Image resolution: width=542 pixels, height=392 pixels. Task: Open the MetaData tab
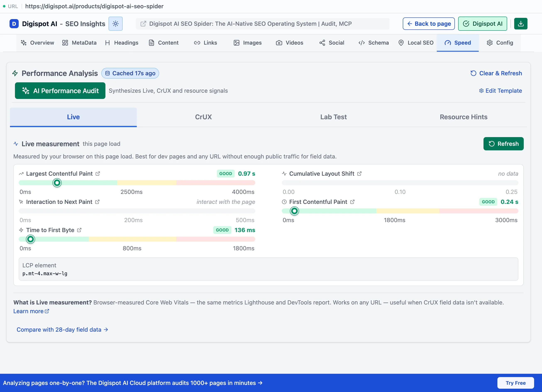79,43
